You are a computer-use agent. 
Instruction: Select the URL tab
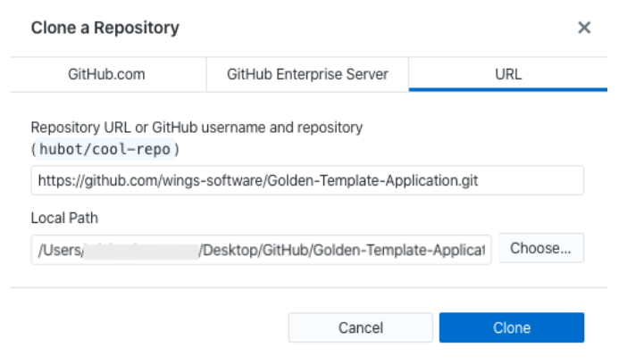(x=508, y=74)
